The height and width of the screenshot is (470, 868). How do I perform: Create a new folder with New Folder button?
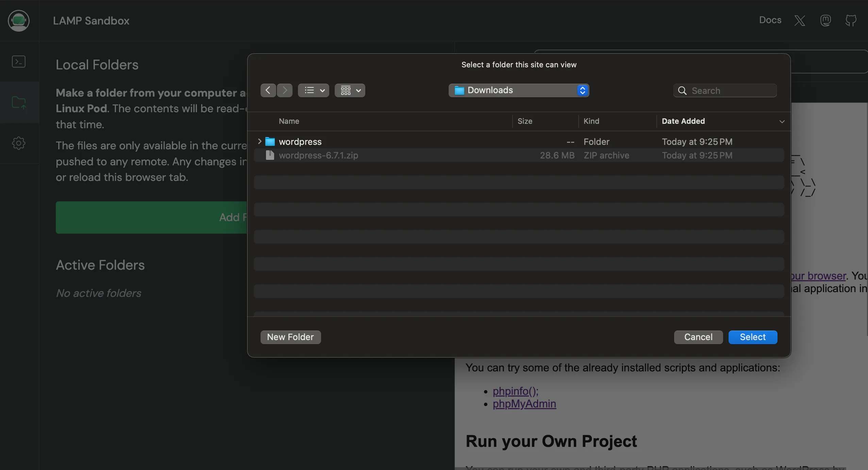coord(290,337)
